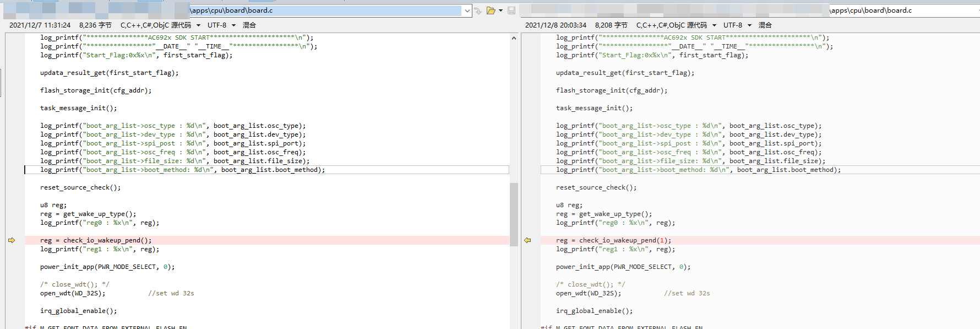Click the "reg1 : %x\n" log_printf line in left pane

pos(100,249)
